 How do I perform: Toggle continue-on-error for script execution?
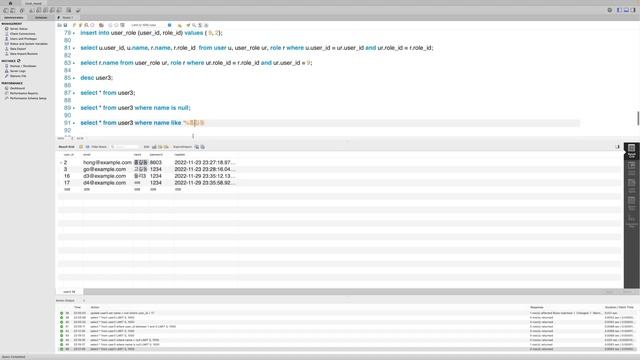point(101,25)
